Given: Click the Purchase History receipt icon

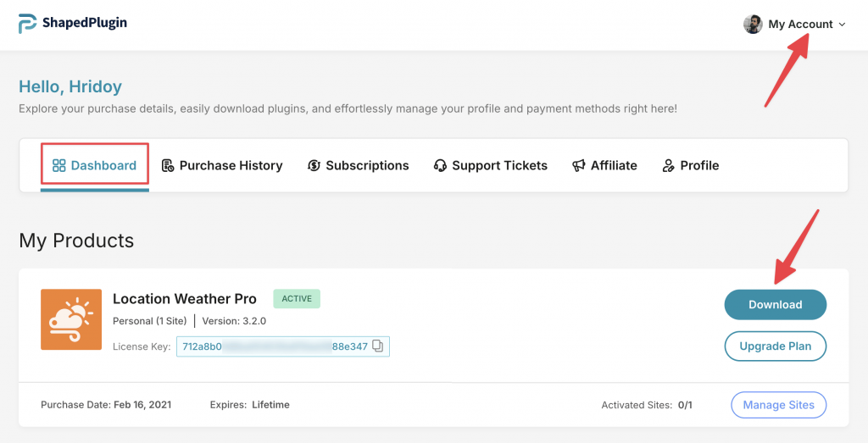Looking at the screenshot, I should 168,165.
